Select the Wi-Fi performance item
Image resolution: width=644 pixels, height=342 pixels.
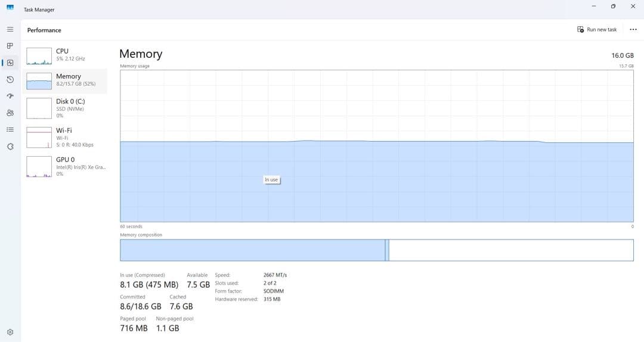click(66, 136)
